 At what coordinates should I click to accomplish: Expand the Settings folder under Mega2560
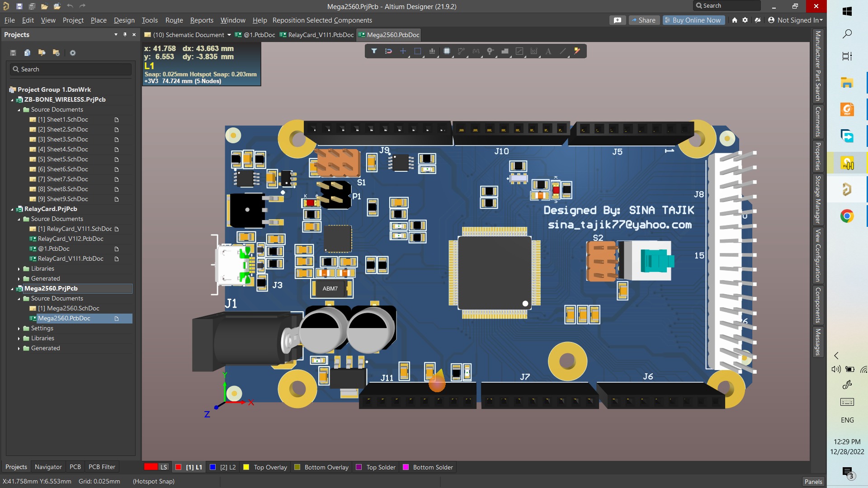pos(19,328)
